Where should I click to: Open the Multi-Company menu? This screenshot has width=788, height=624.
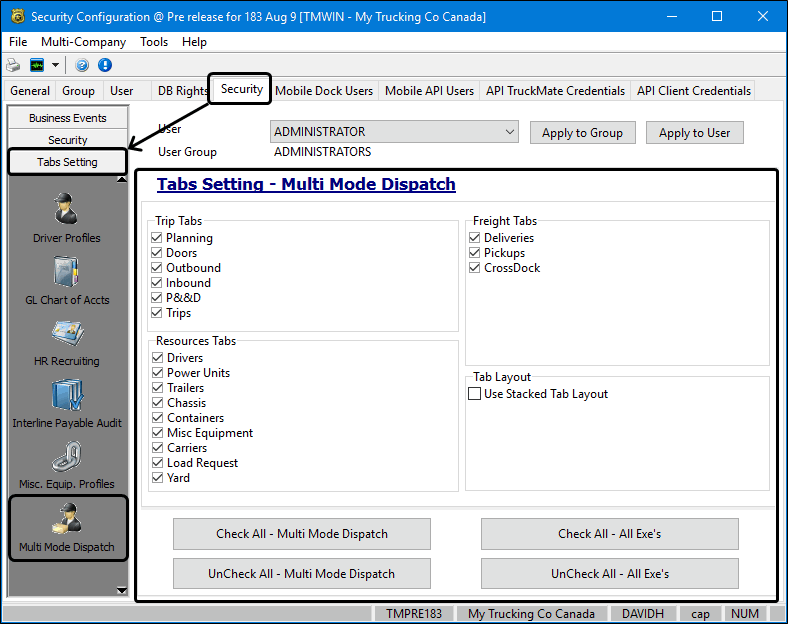[x=83, y=42]
